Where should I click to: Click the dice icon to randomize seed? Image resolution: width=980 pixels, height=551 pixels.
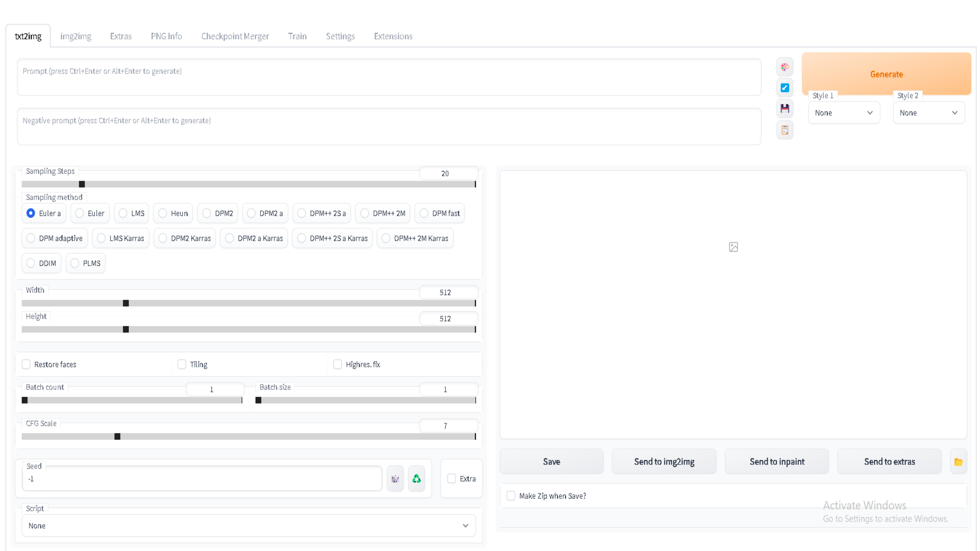pos(395,479)
